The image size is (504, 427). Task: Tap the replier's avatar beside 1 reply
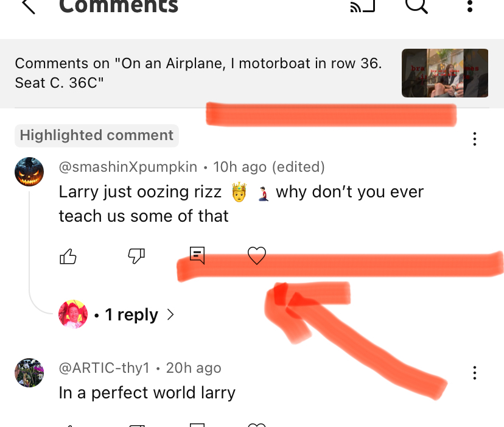coord(73,314)
